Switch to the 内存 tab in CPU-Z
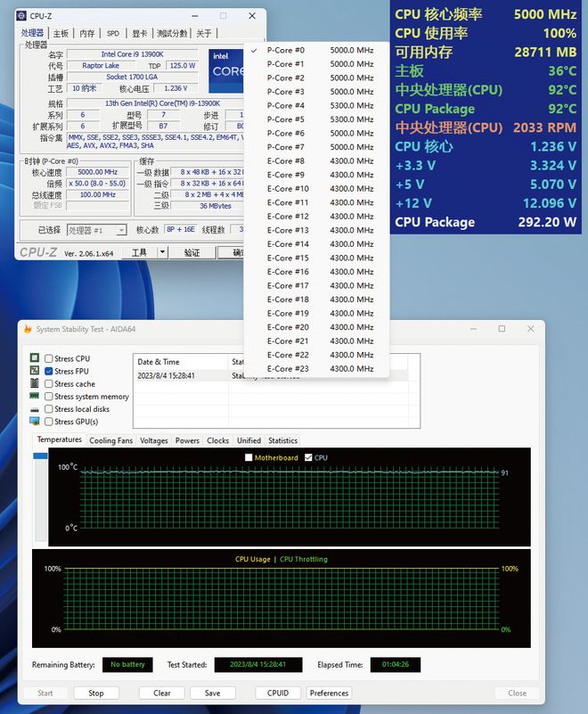Viewport: 588px width, 714px height. [87, 33]
